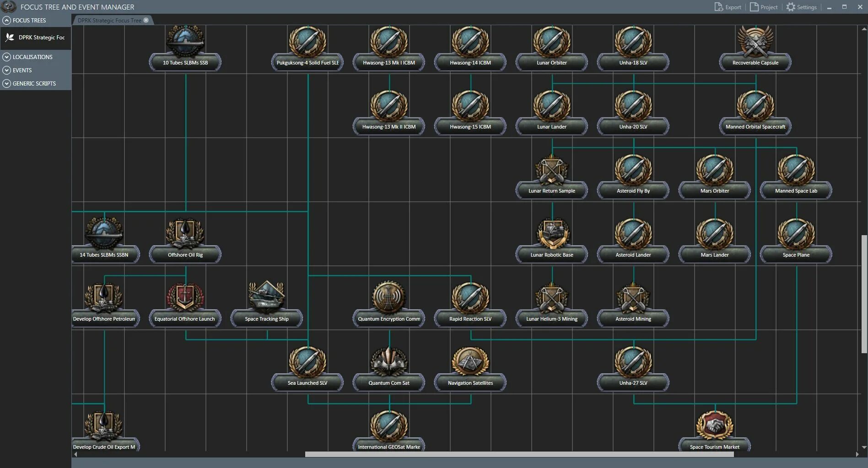Viewport: 868px width, 468px height.
Task: Click the Offshore Oil Rig focus icon
Action: pos(185,233)
